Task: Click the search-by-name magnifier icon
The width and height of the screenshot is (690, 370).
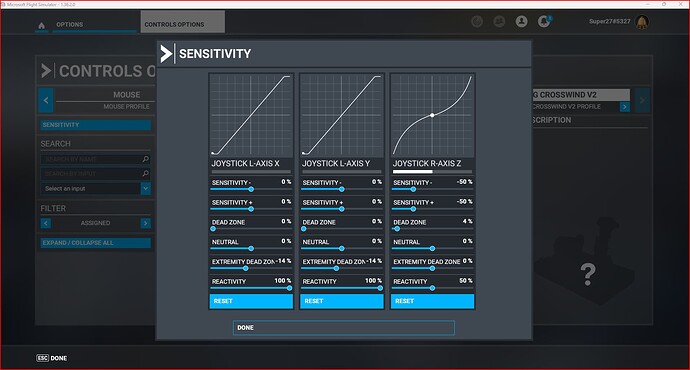Action: point(146,159)
